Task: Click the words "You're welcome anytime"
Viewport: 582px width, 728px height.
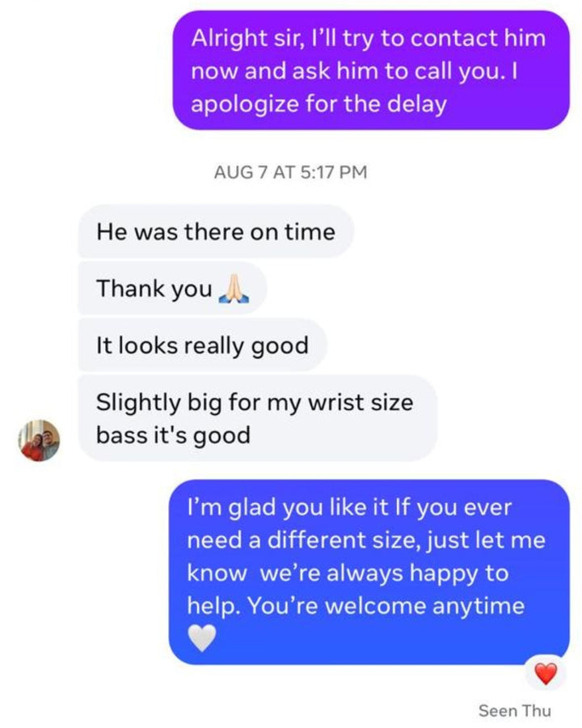Action: click(x=386, y=606)
